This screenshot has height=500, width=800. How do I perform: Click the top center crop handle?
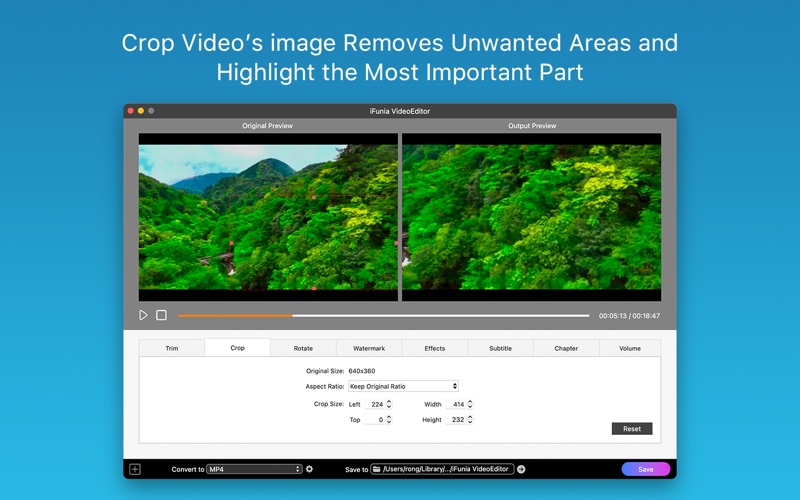coord(314,197)
